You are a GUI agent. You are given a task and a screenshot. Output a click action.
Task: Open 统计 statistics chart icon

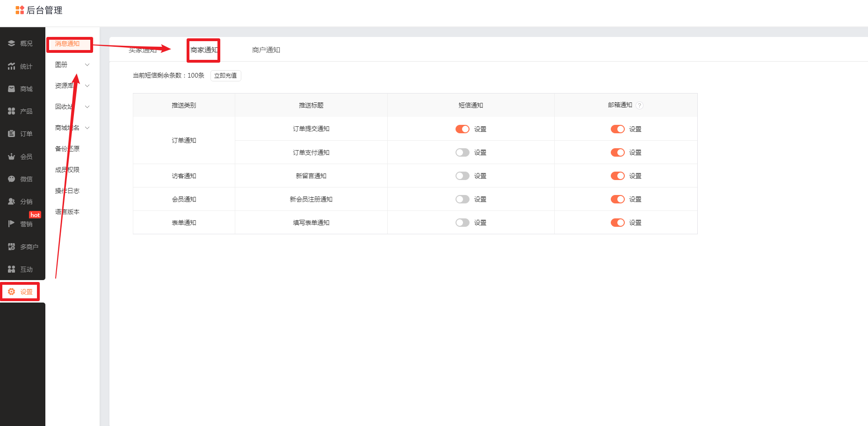12,66
